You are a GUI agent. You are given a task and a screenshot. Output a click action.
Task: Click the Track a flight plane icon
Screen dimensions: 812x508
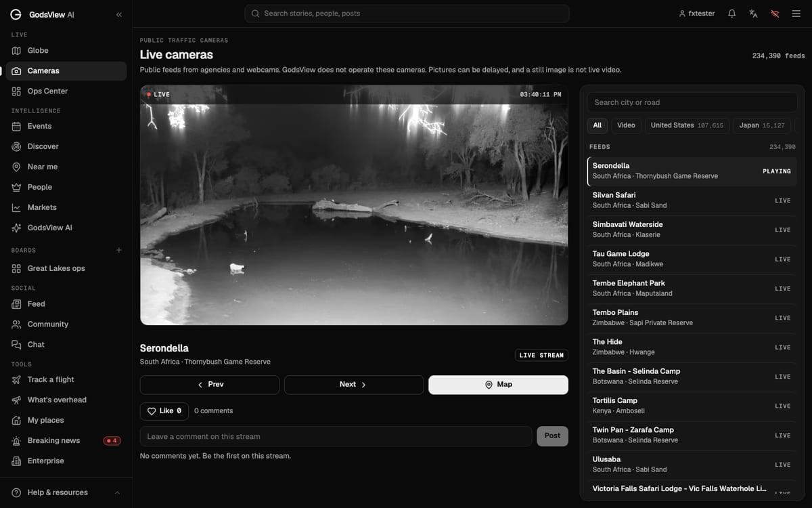coord(17,380)
